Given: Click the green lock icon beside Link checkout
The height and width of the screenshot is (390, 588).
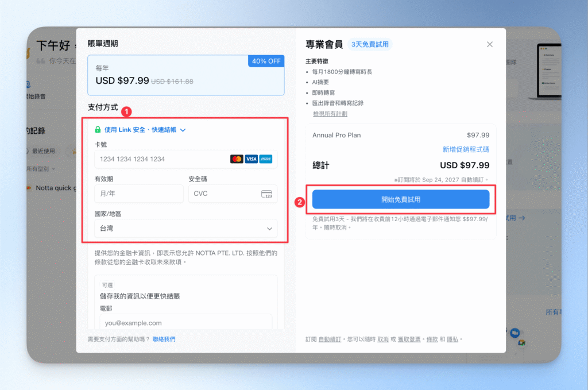Looking at the screenshot, I should pos(98,129).
